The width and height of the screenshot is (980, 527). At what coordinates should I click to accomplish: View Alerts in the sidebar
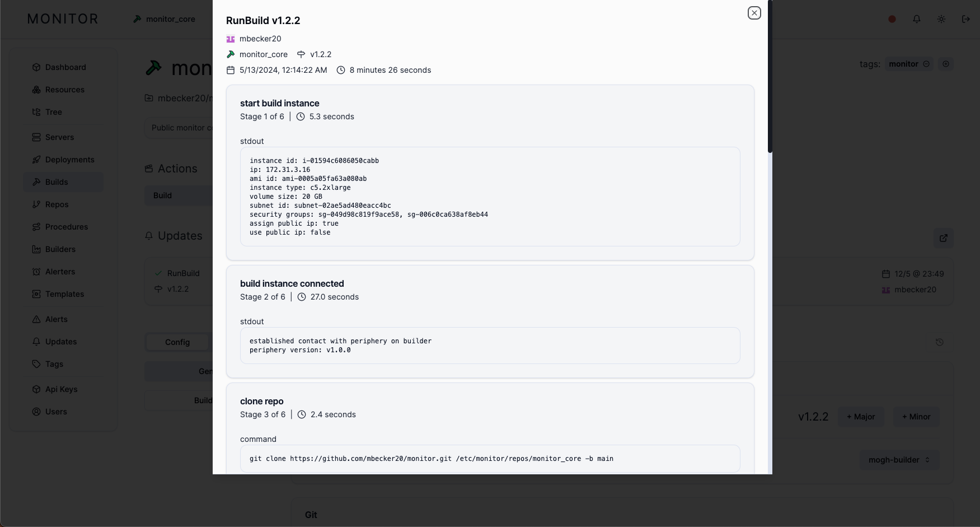click(63, 319)
